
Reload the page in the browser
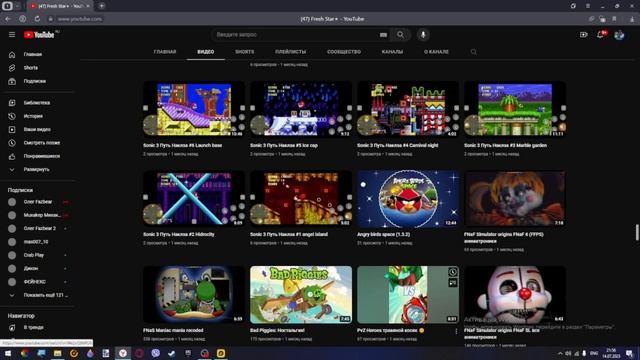[x=37, y=19]
